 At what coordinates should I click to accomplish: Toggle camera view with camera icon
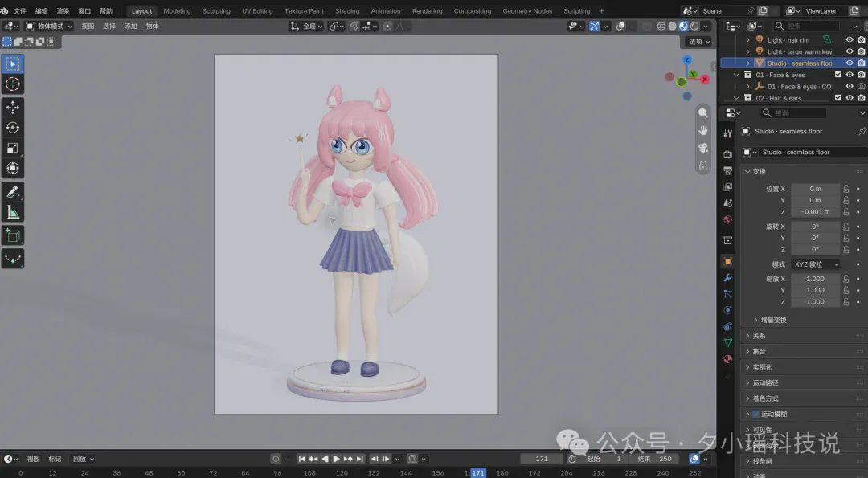click(703, 149)
